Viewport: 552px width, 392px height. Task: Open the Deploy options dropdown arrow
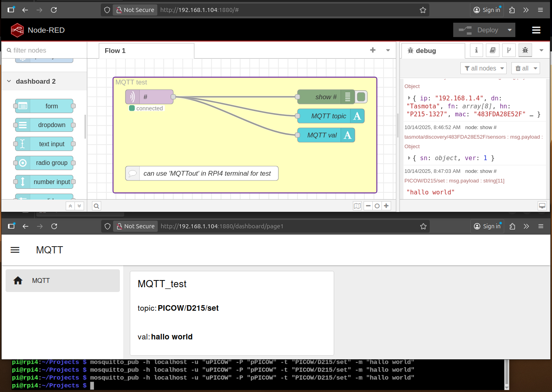[509, 30]
